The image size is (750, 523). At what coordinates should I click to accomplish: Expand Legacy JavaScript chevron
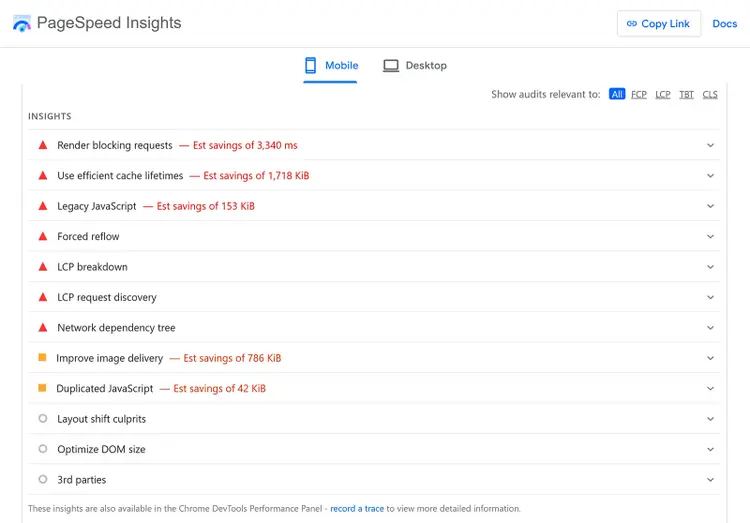(x=710, y=206)
